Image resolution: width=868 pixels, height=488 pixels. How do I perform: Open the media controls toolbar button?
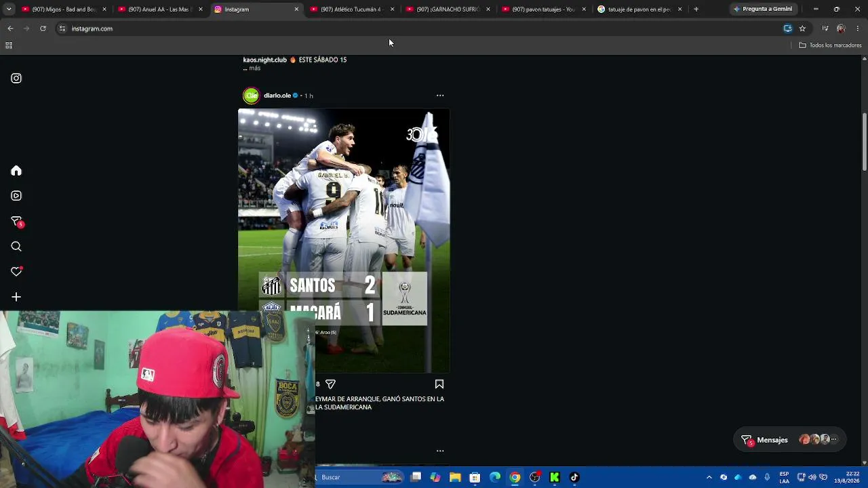pyautogui.click(x=825, y=28)
